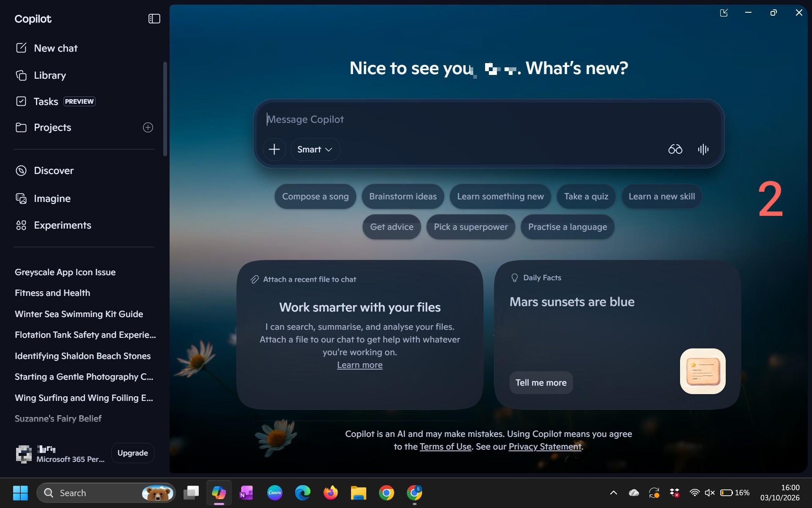Select Get advice suggestion
The height and width of the screenshot is (508, 812).
coord(392,227)
